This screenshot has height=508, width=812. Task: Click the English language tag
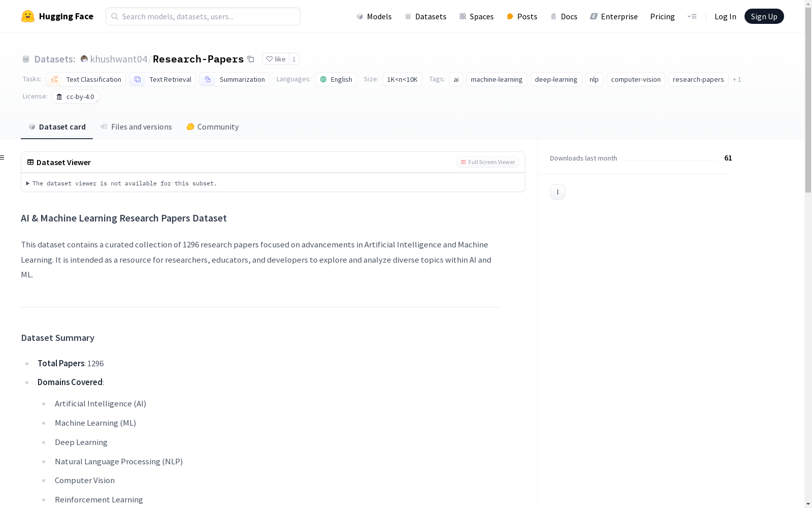coord(336,79)
